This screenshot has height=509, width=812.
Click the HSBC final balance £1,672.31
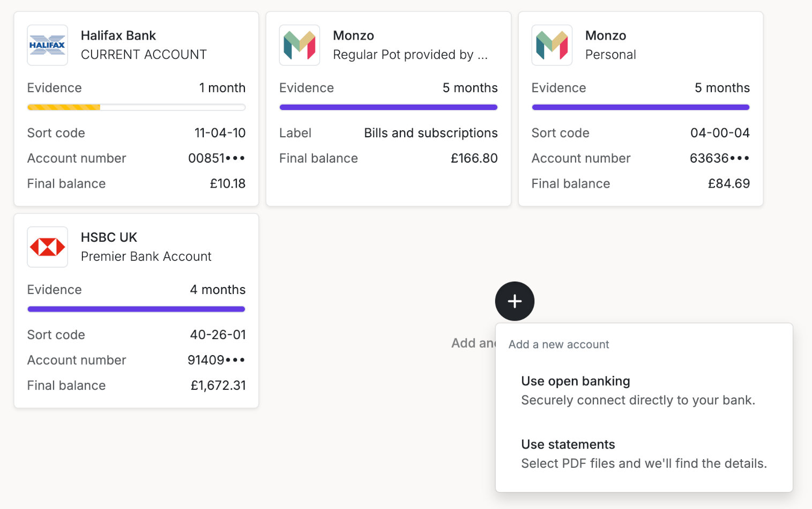pos(218,386)
